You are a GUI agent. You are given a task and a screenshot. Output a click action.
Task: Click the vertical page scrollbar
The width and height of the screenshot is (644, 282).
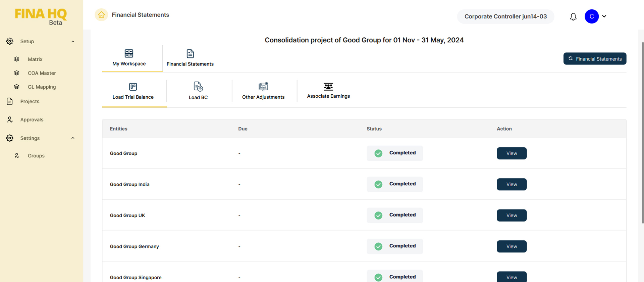coord(642,134)
